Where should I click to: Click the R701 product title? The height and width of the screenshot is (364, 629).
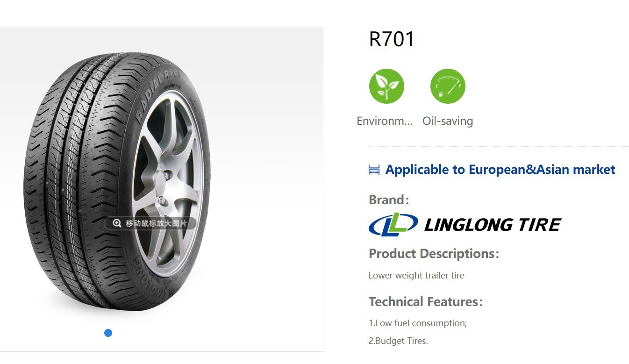pos(392,39)
